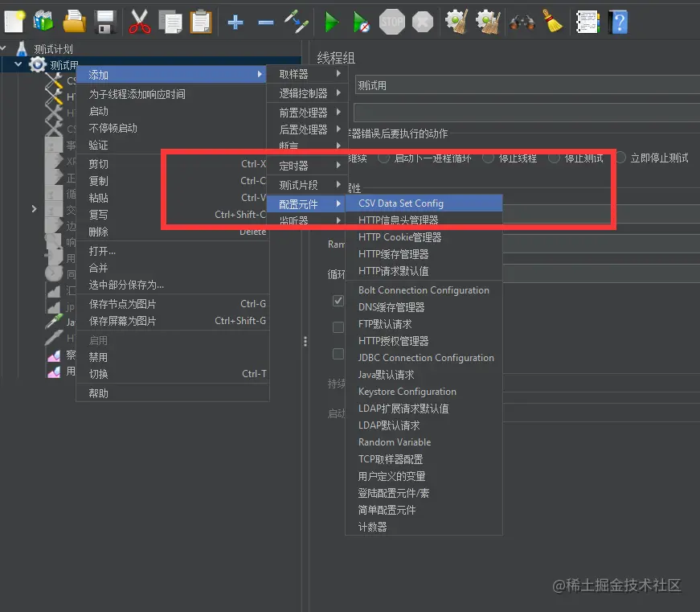The image size is (700, 612).
Task: Choose DNS缓存管理器 menu item
Action: coord(424,307)
